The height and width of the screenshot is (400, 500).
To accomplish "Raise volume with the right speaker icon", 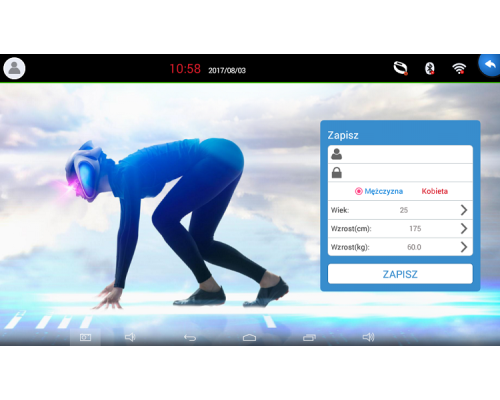I will [x=368, y=337].
